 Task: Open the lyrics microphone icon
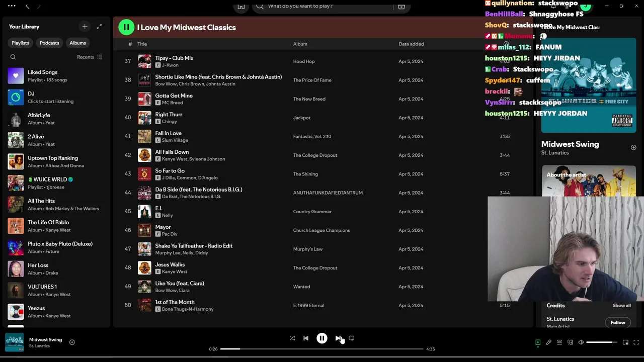pyautogui.click(x=549, y=342)
